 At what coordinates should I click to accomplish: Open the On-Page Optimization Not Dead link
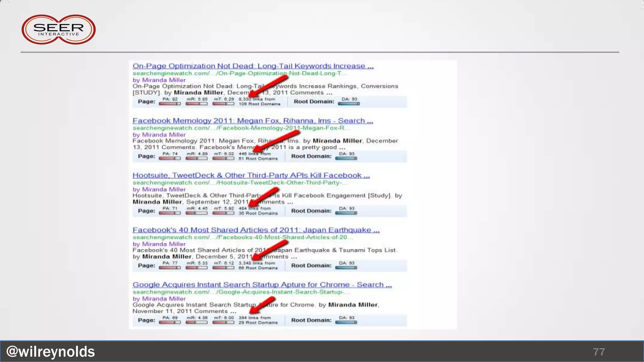[x=253, y=66]
